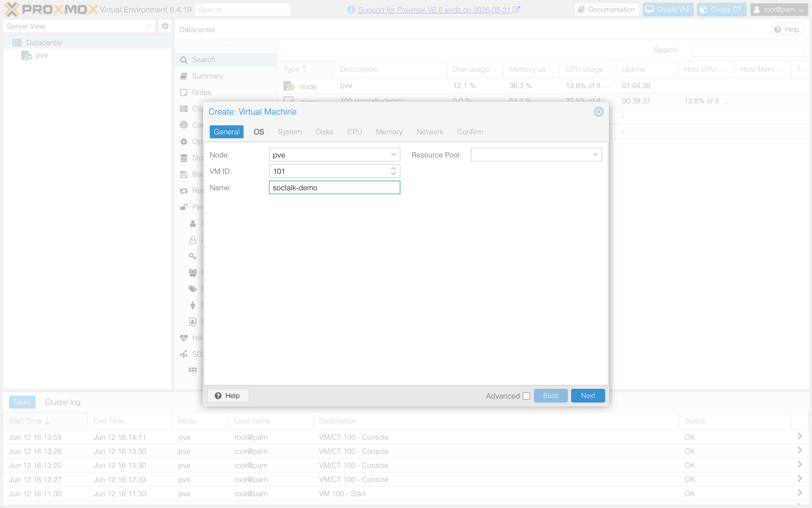Click the VM ID input field
Screen dimensions: 812x508
[x=329, y=171]
